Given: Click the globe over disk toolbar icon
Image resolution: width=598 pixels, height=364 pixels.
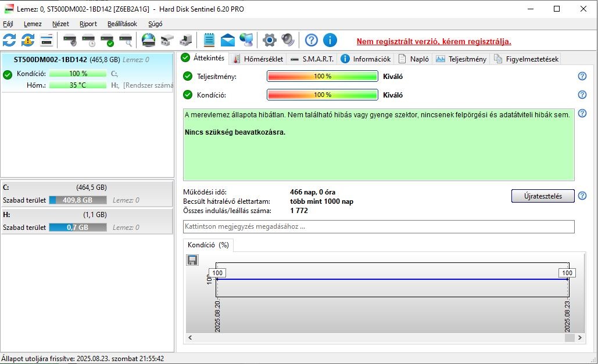Looking at the screenshot, I should (x=148, y=40).
